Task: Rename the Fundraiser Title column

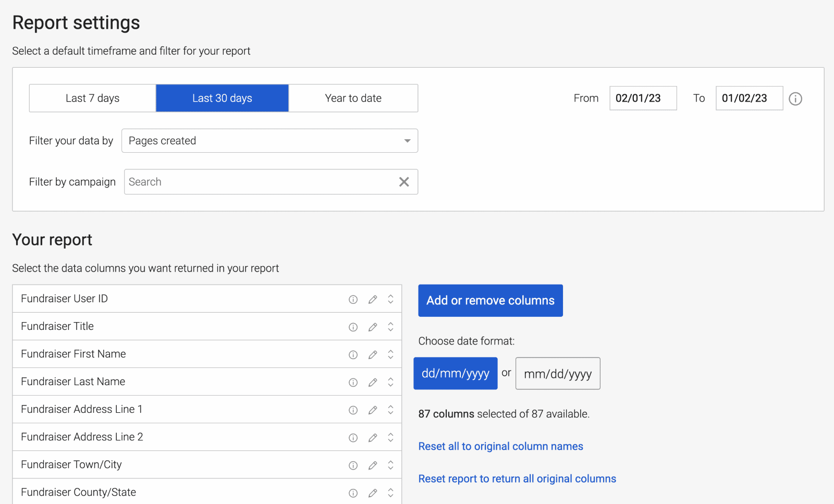Action: 373,327
